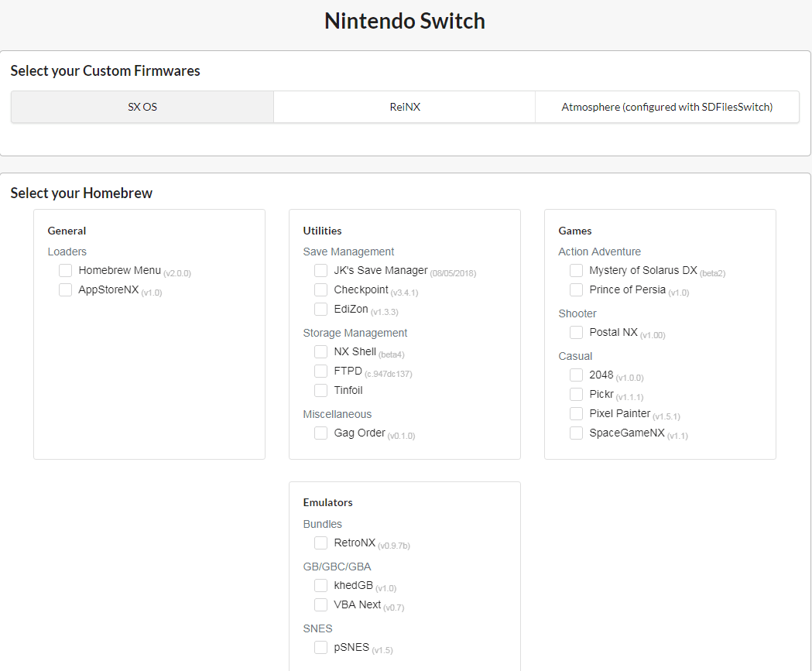Click the Tinfoil label text
812x671 pixels.
348,390
